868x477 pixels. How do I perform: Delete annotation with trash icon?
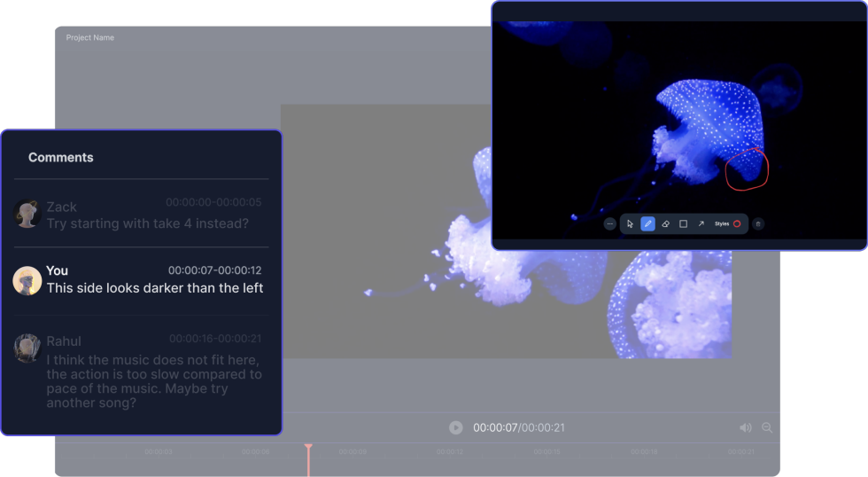[x=758, y=224]
